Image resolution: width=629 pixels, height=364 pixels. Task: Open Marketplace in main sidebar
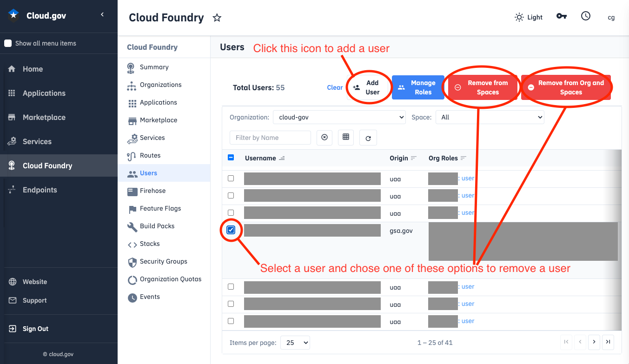(59, 117)
